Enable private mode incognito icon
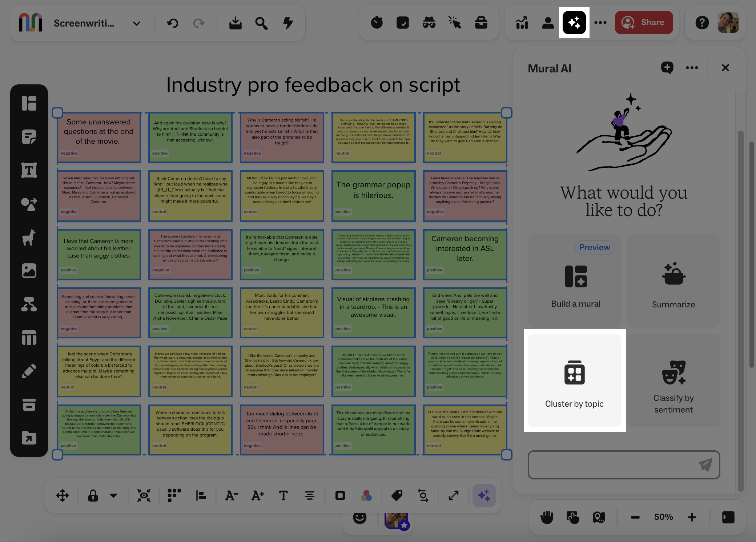The image size is (756, 542). click(429, 23)
